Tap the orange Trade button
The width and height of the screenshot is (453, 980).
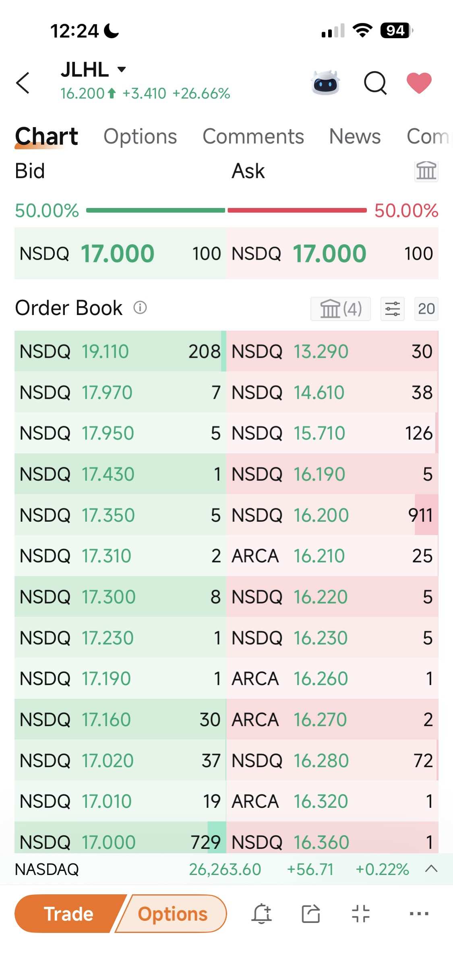(68, 914)
